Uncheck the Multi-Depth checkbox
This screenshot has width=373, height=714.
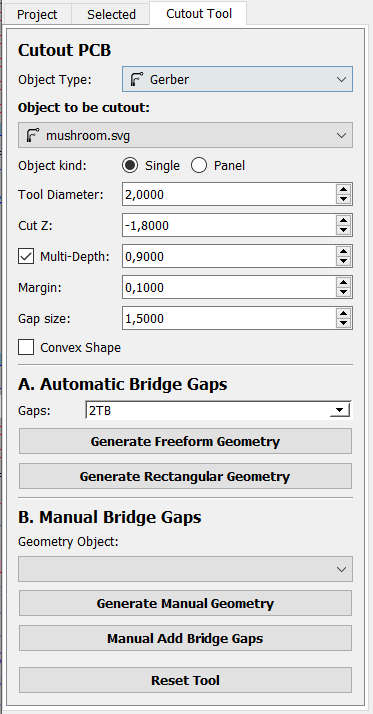pyautogui.click(x=26, y=256)
